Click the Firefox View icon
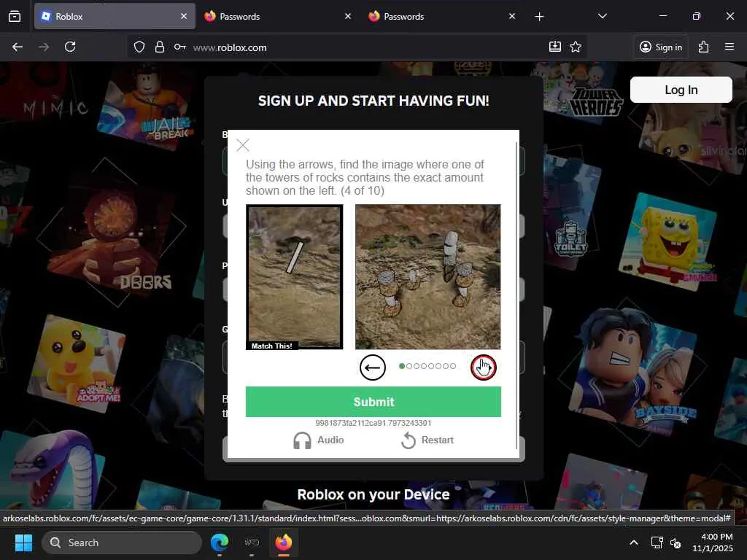Viewport: 747px width, 560px height. 15,16
